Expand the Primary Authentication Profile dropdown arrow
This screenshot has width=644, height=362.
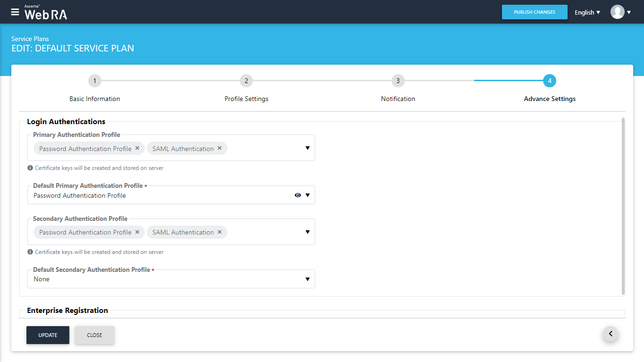click(308, 148)
